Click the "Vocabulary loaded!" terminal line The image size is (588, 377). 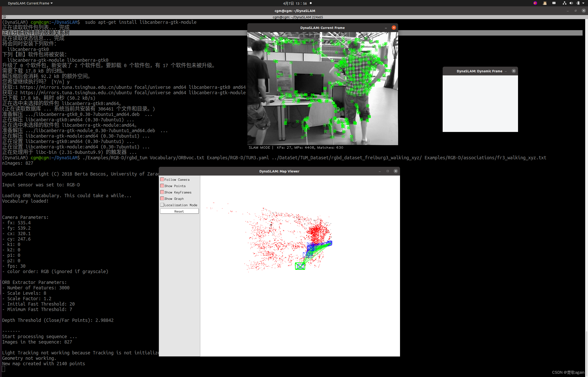tap(25, 201)
